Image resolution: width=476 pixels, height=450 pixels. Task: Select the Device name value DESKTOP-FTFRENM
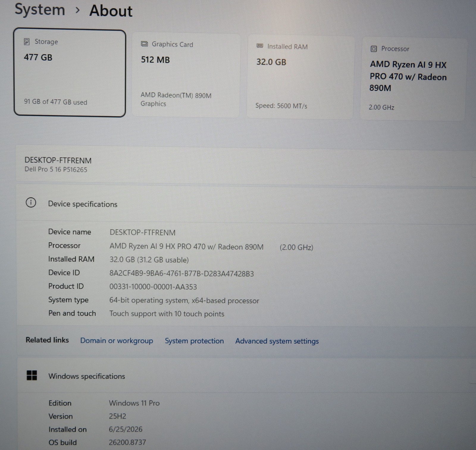(143, 232)
